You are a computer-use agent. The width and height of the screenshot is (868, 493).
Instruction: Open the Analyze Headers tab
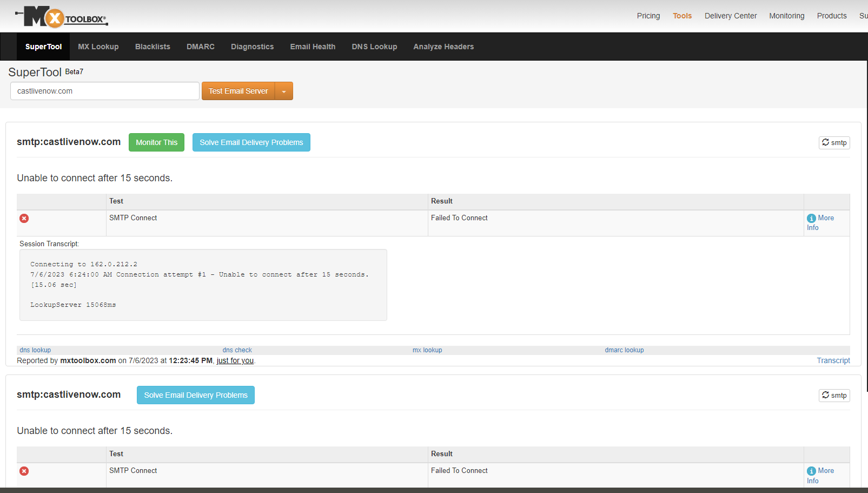click(x=443, y=47)
